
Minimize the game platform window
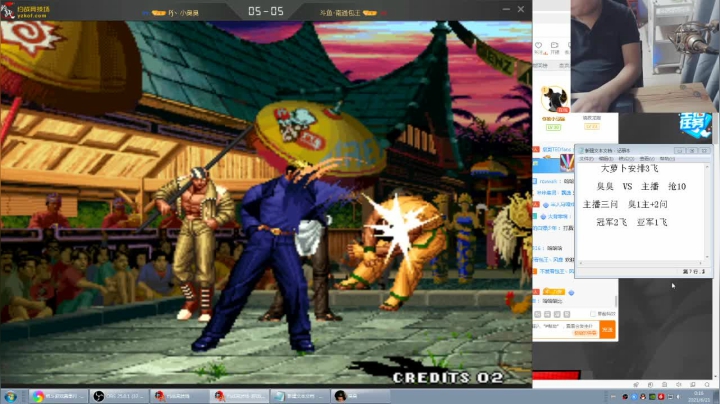tap(506, 9)
